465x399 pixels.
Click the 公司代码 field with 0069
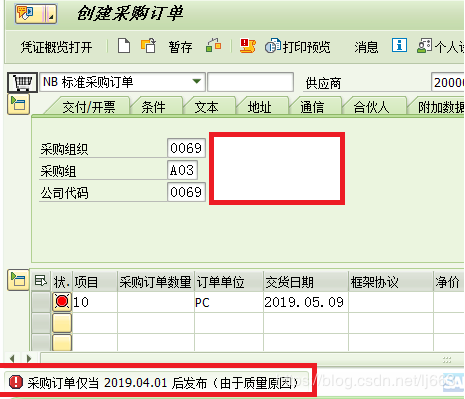coord(186,192)
